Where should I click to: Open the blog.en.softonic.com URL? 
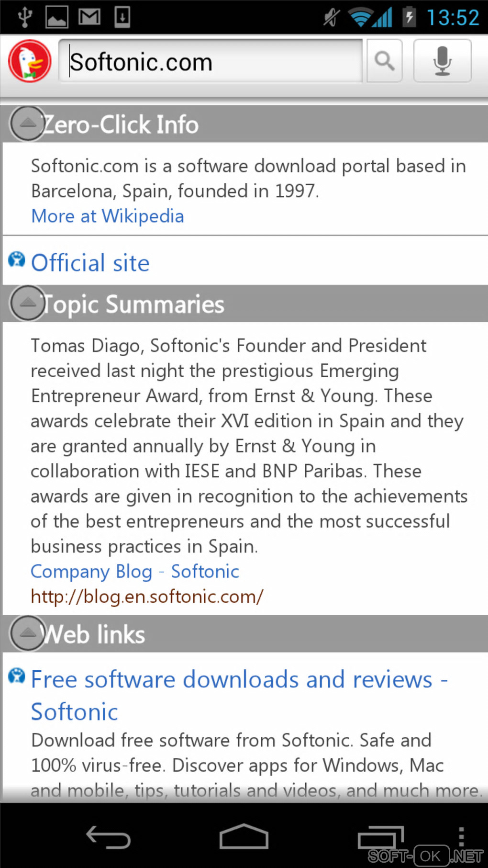(x=147, y=597)
